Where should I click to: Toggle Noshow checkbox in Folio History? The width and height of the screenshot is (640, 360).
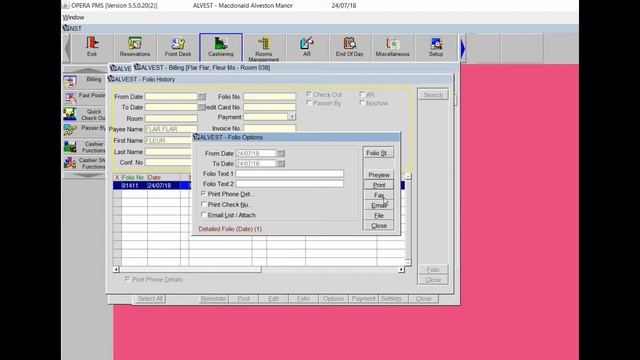tap(362, 103)
